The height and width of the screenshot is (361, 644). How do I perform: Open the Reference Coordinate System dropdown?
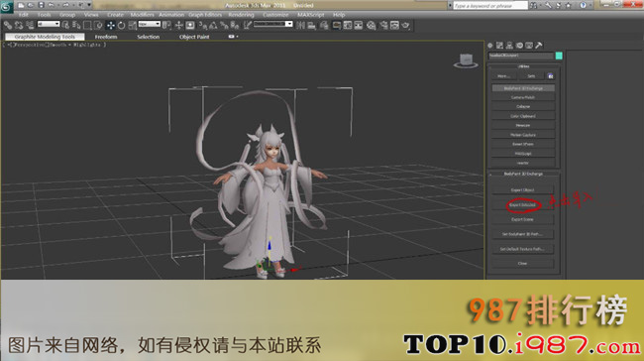(149, 24)
